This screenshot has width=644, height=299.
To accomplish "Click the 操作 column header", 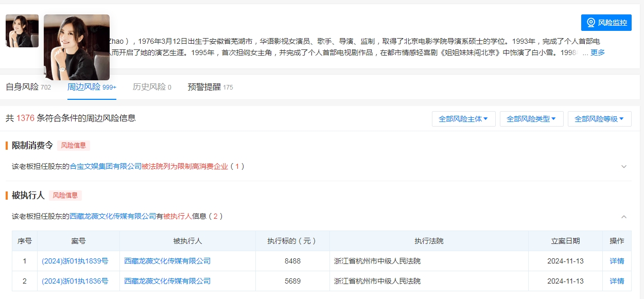I will coord(617,241).
